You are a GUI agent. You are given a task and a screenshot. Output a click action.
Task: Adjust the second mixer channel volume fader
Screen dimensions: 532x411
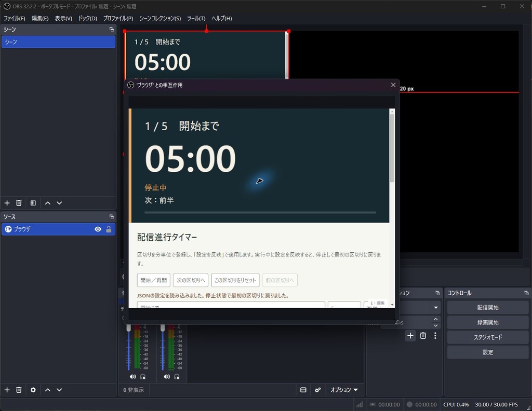coord(163,328)
